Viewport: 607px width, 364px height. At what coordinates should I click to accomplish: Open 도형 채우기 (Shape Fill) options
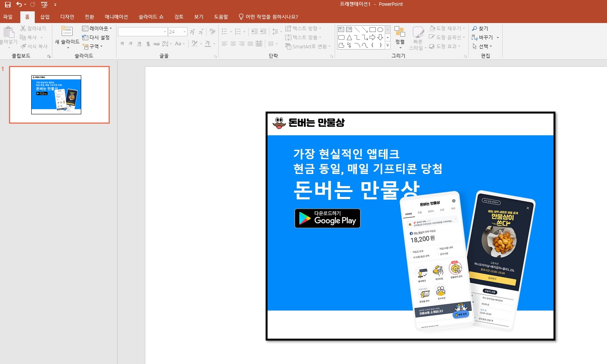coord(447,28)
